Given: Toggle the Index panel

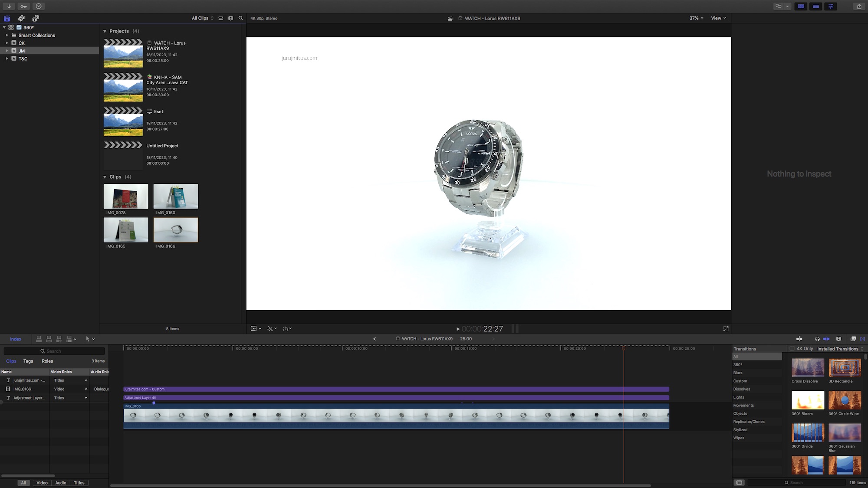Looking at the screenshot, I should coord(16,339).
